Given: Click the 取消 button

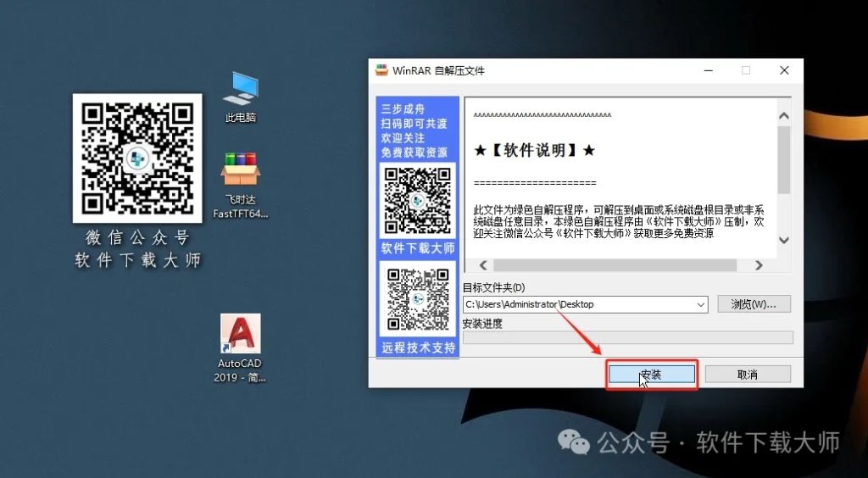Looking at the screenshot, I should [748, 375].
